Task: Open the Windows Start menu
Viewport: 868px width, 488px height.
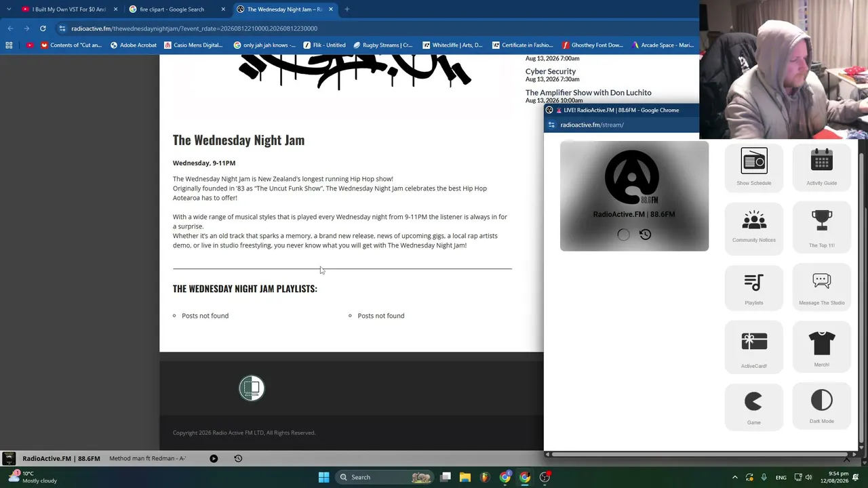Action: tap(323, 477)
